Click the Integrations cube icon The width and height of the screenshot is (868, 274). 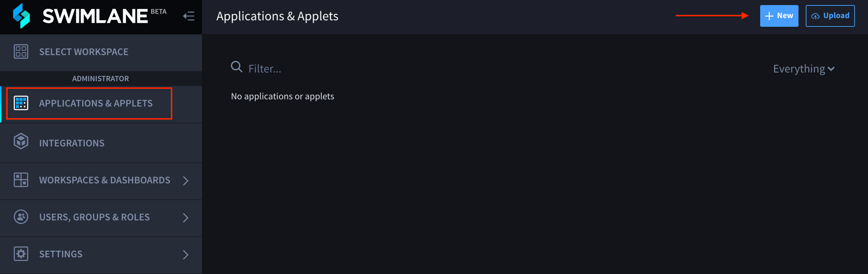(x=21, y=142)
